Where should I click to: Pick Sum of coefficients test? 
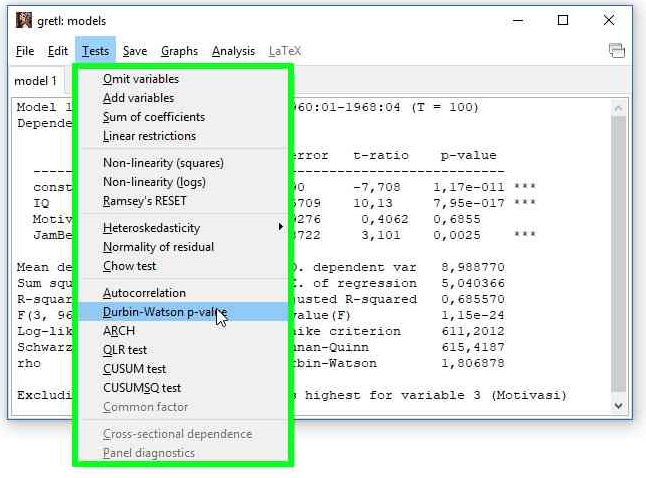[153, 117]
